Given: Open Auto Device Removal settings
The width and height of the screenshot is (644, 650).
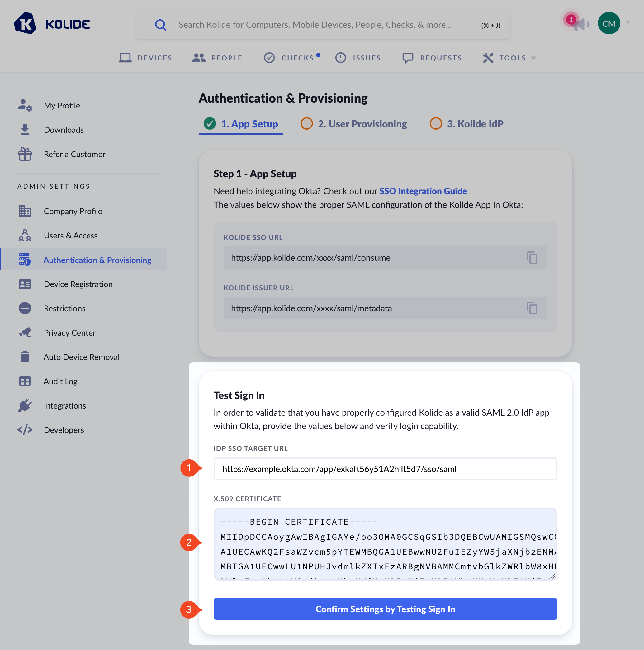Looking at the screenshot, I should (x=82, y=357).
